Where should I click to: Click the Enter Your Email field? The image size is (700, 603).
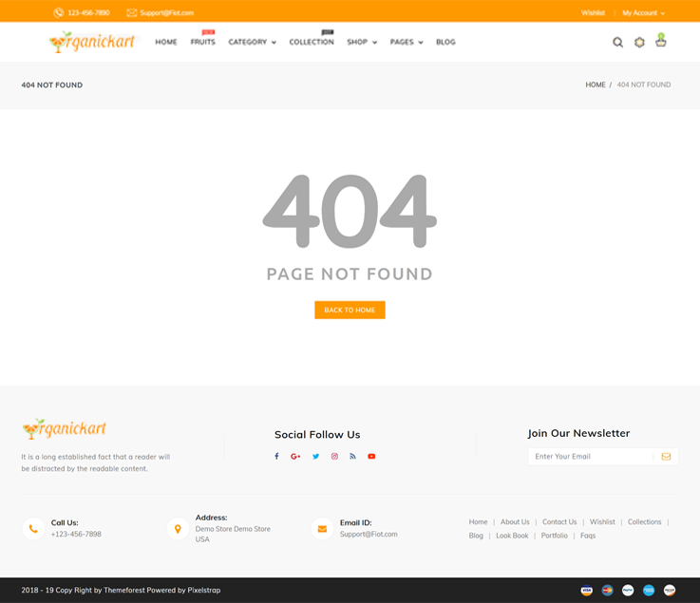click(589, 457)
